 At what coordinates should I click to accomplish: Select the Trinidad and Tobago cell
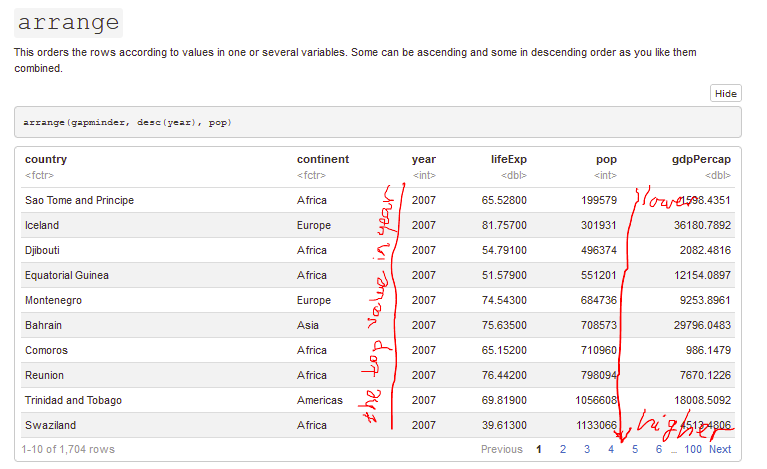tap(73, 400)
